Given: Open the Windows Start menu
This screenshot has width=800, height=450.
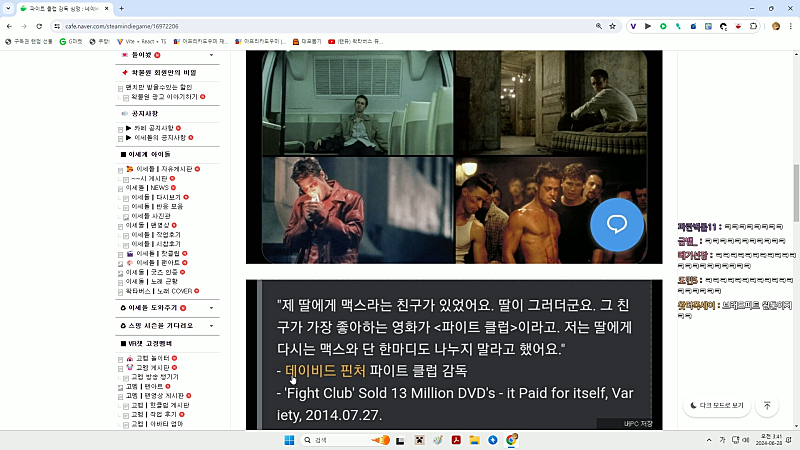Looking at the screenshot, I should click(x=288, y=440).
